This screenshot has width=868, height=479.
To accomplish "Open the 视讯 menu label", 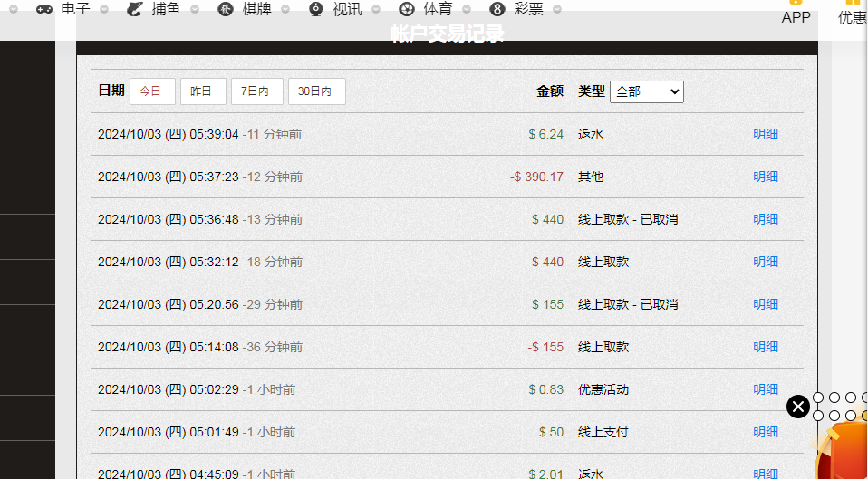I will click(347, 9).
